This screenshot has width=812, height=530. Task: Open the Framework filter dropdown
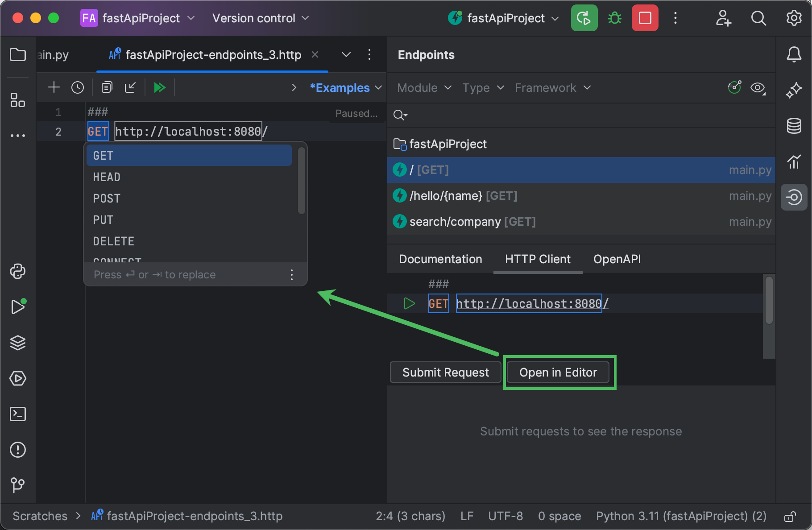click(552, 87)
